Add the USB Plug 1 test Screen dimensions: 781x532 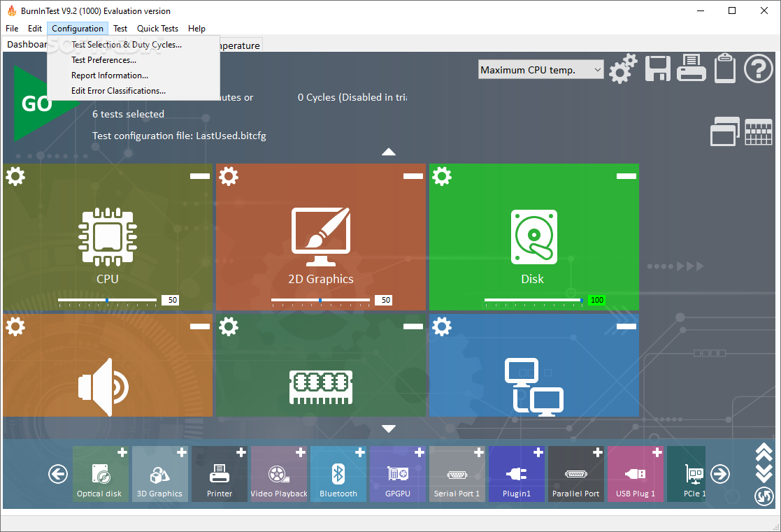[657, 452]
